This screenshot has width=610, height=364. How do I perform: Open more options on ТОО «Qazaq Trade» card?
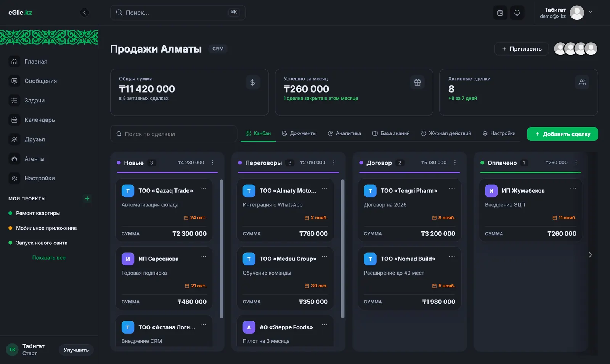(x=203, y=188)
